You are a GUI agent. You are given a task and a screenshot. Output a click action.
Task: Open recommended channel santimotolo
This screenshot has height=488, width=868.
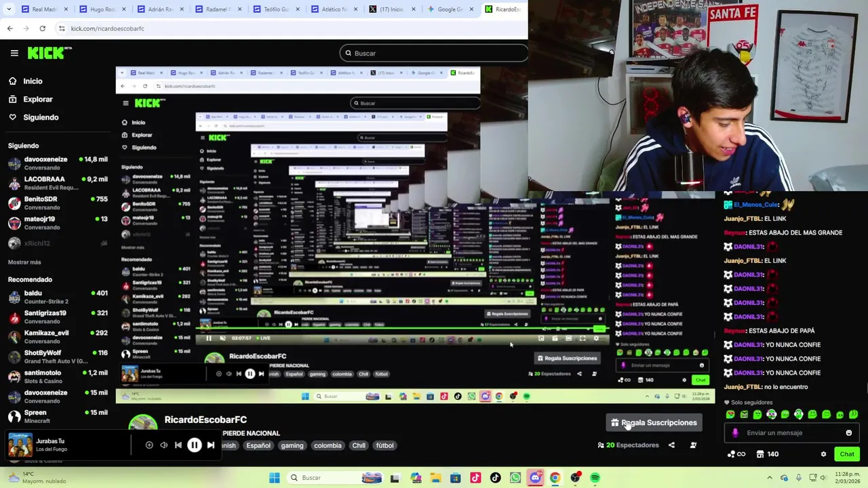tap(58, 376)
